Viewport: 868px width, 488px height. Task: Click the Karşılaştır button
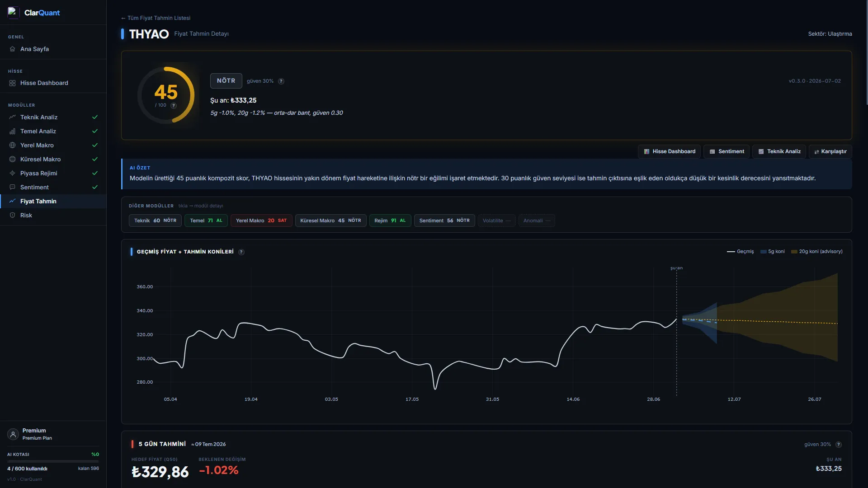click(x=830, y=152)
